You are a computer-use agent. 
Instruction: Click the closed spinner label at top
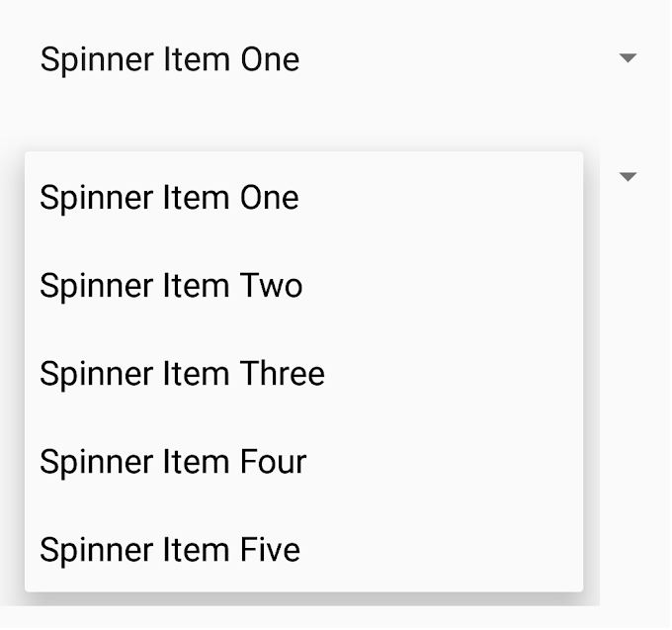coord(170,59)
